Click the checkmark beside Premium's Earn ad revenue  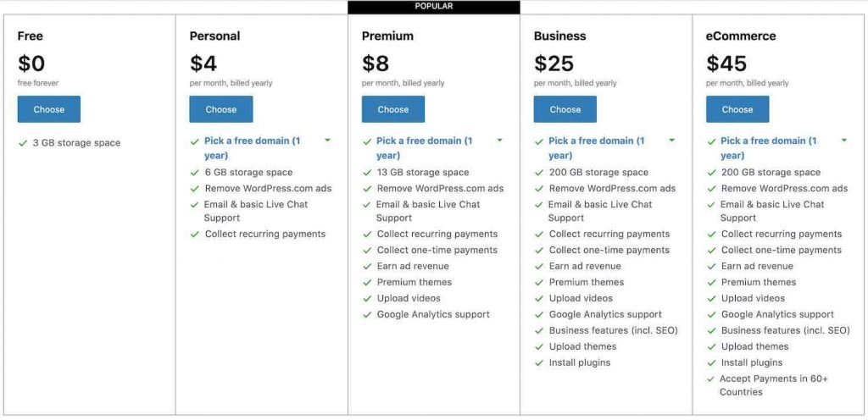click(366, 267)
